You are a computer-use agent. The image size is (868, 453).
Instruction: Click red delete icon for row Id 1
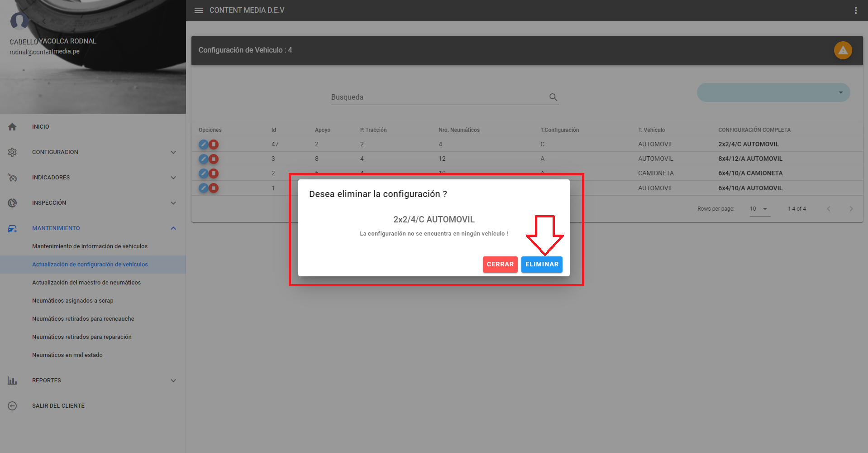point(214,188)
